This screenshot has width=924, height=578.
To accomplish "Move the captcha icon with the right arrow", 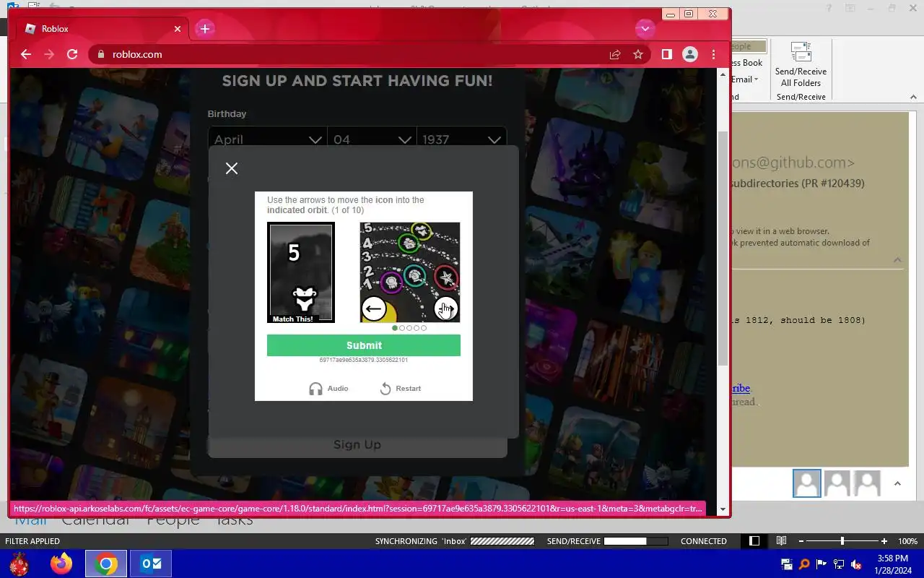I will tap(446, 309).
